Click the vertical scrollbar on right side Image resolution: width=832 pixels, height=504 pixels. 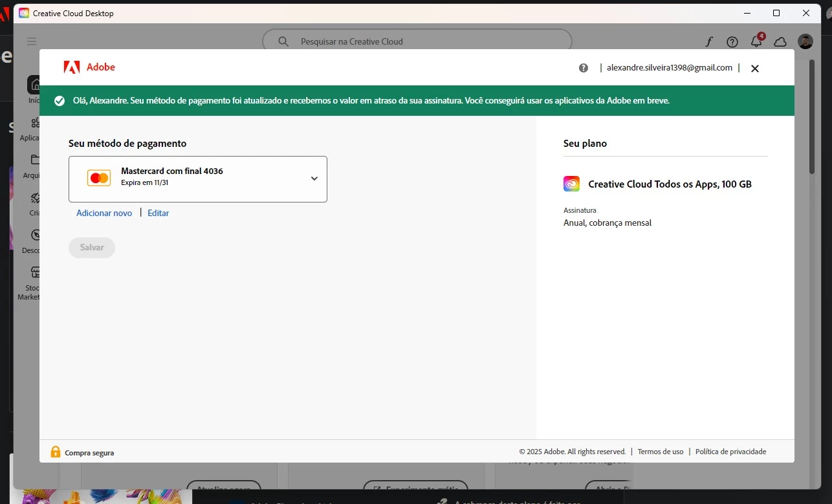click(x=812, y=116)
